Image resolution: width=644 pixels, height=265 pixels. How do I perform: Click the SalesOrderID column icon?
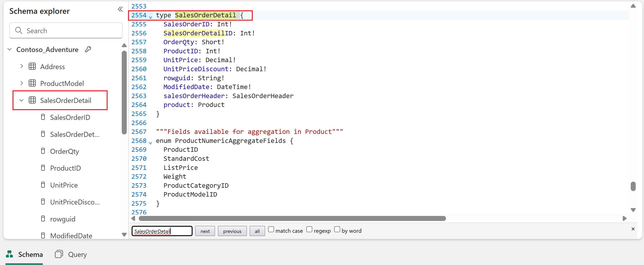[43, 117]
